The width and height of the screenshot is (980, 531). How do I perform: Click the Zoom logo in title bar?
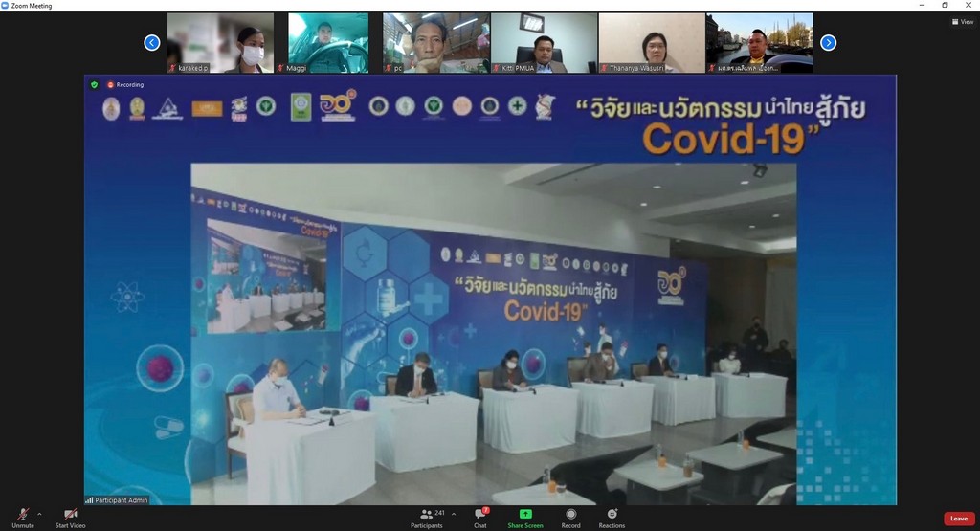tap(7, 6)
